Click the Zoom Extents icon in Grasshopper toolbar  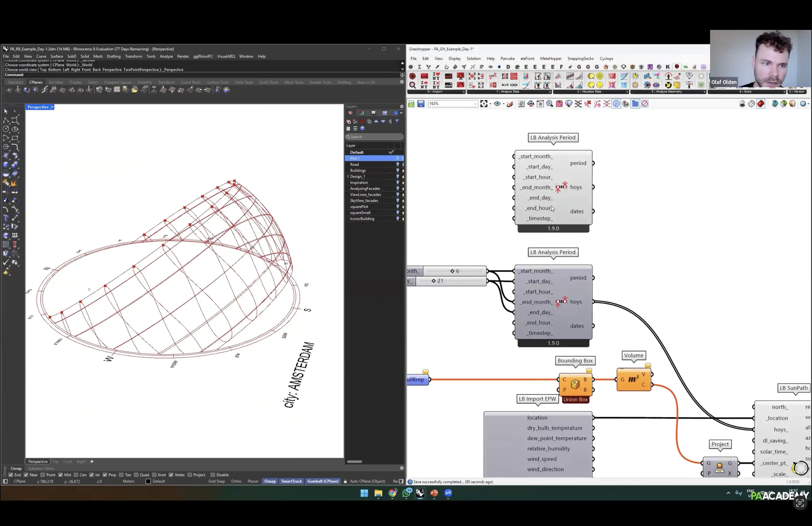(484, 104)
